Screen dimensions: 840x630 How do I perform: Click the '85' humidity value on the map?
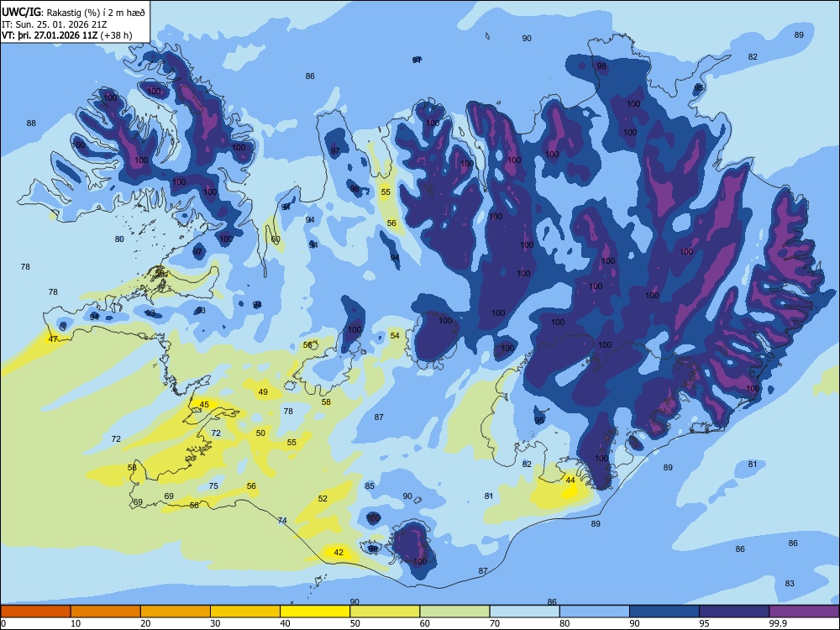point(370,486)
